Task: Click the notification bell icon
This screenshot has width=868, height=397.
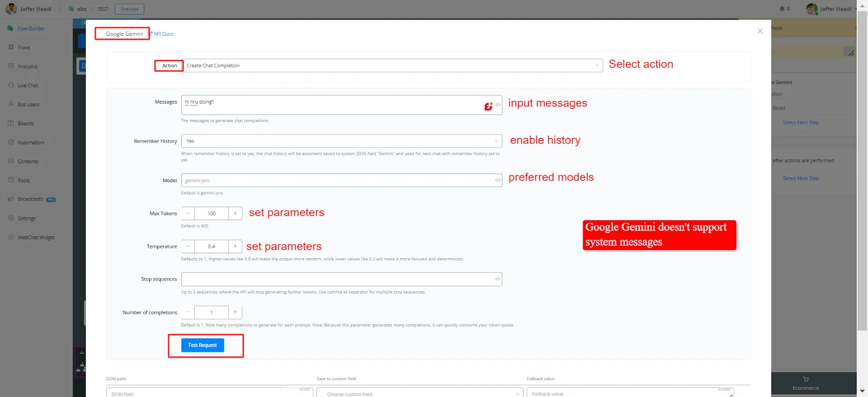Action: coord(782,9)
